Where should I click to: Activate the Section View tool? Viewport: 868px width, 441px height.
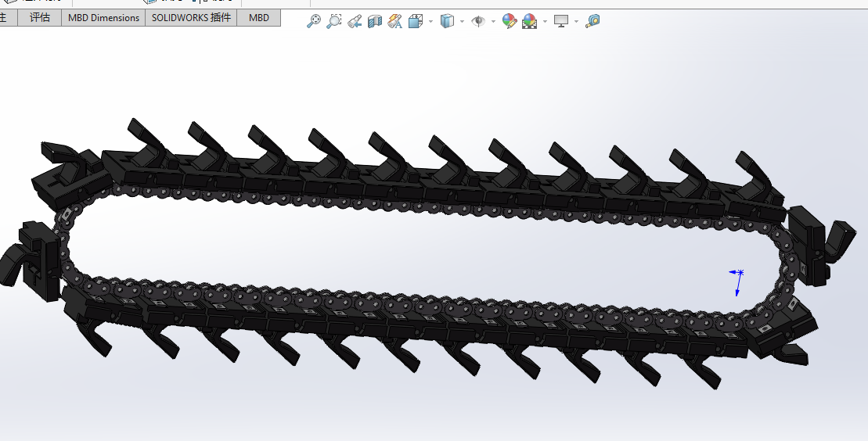(375, 22)
